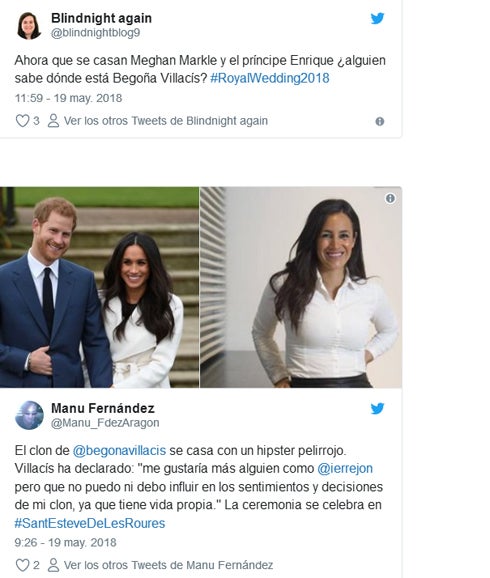490x578 pixels.
Task: Open Ver los otros Tweets de Blindnight again
Action: [166, 121]
